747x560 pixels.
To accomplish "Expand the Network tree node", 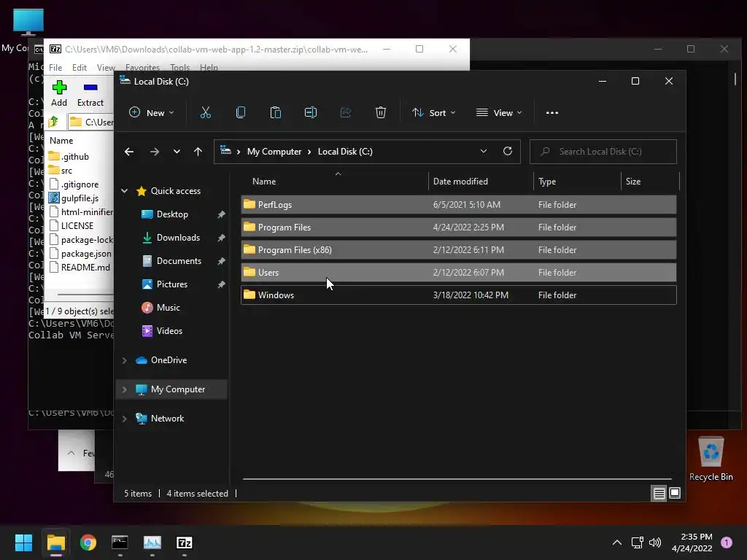I will tap(124, 419).
